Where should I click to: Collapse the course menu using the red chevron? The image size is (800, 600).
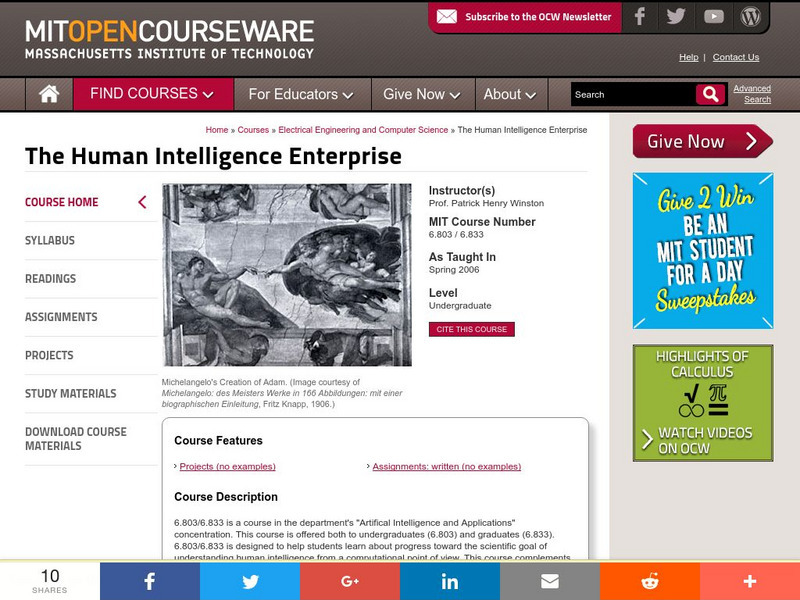142,202
